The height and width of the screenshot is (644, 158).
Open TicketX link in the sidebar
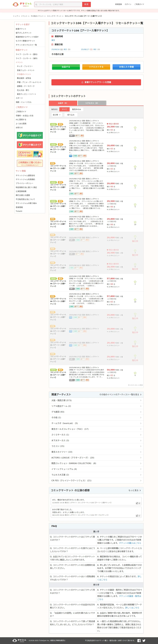coord(19,211)
